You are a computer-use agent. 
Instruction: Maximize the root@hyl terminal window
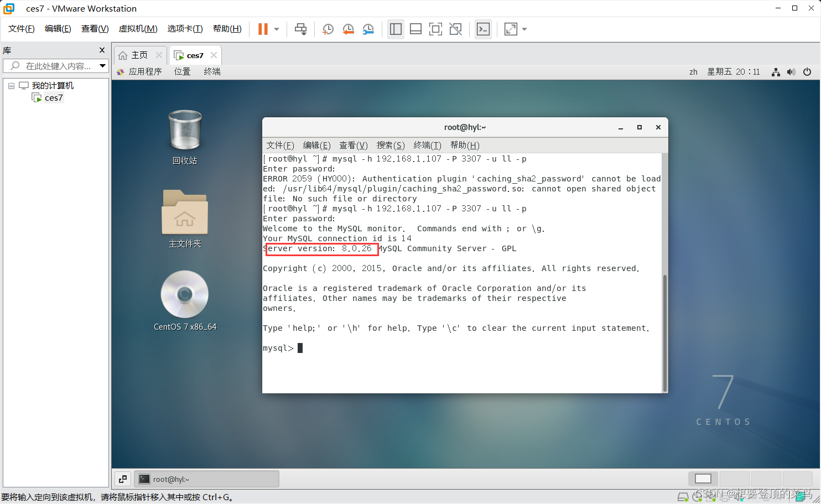click(x=640, y=127)
